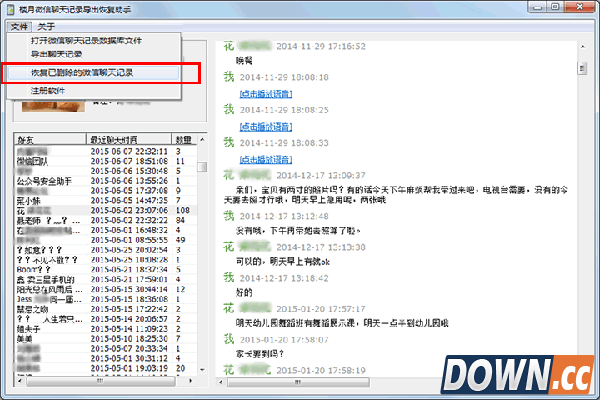Play the voice message sent at 18:08:25

265,127
